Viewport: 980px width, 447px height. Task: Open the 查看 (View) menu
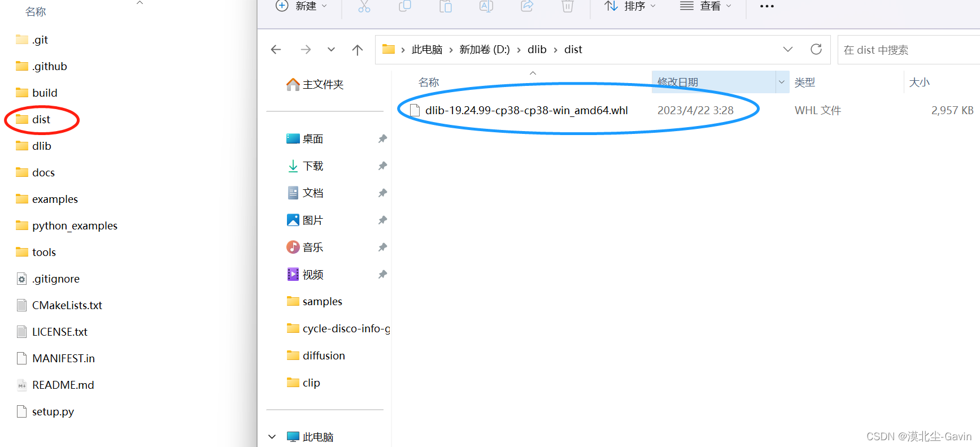coord(705,6)
